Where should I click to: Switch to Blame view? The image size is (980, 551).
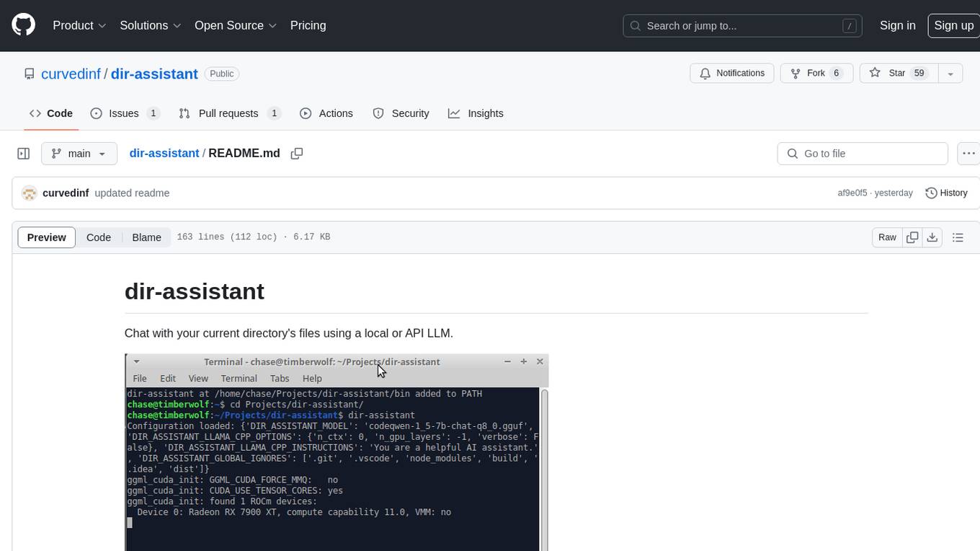pyautogui.click(x=146, y=237)
